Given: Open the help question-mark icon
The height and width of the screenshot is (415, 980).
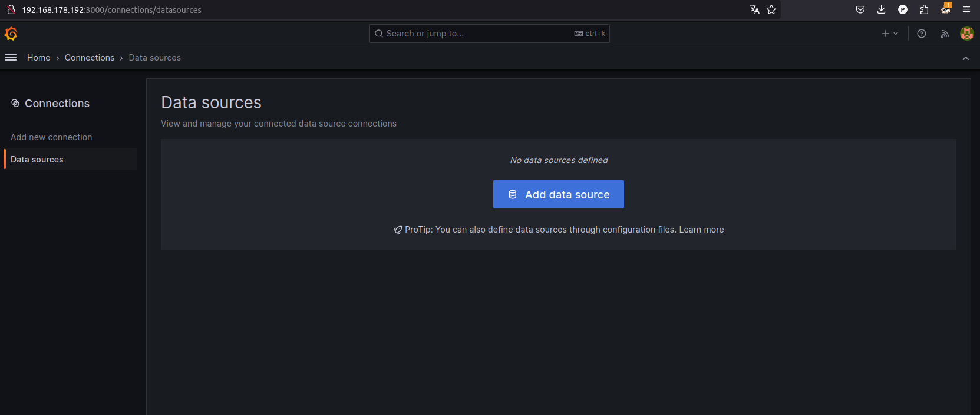Looking at the screenshot, I should click(x=922, y=34).
